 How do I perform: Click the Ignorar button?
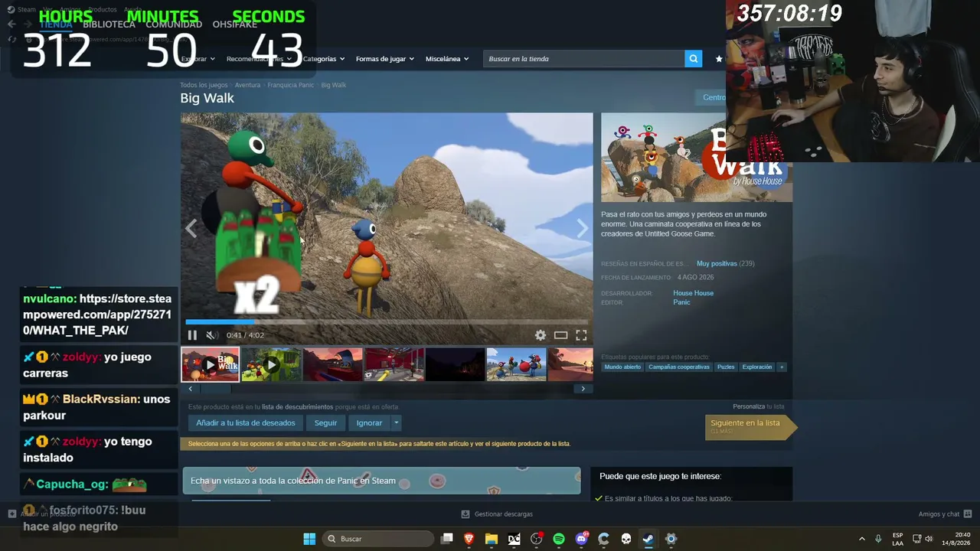pyautogui.click(x=369, y=422)
